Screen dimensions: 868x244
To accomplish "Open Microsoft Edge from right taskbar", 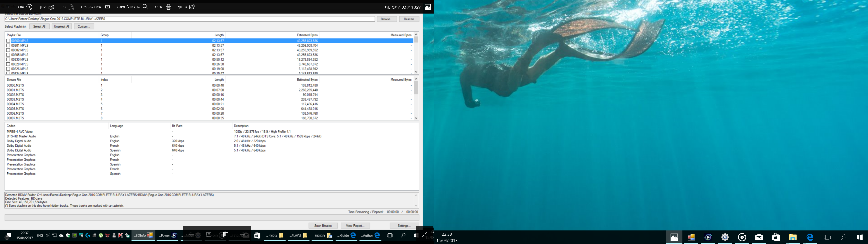I will pyautogui.click(x=810, y=237).
